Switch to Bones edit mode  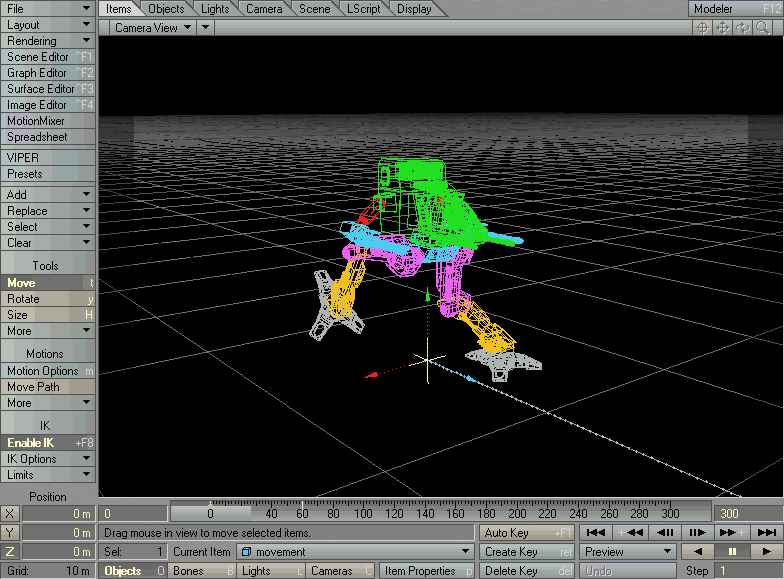202,570
